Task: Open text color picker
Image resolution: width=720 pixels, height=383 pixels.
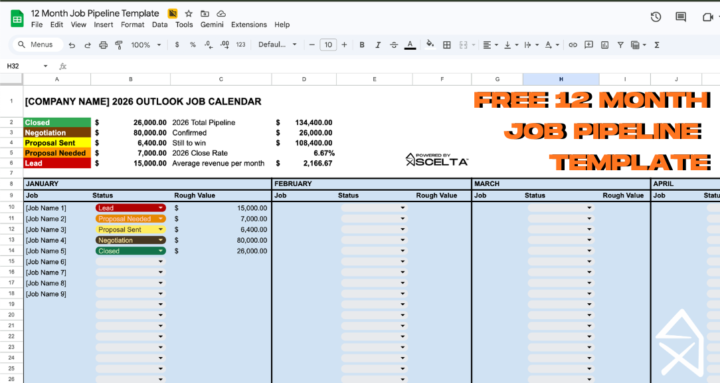Action: point(410,45)
